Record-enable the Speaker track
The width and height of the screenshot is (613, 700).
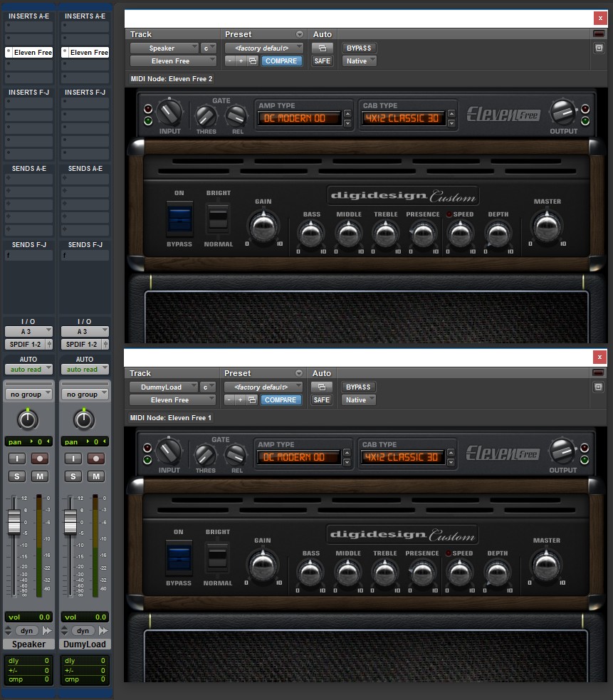tap(40, 459)
